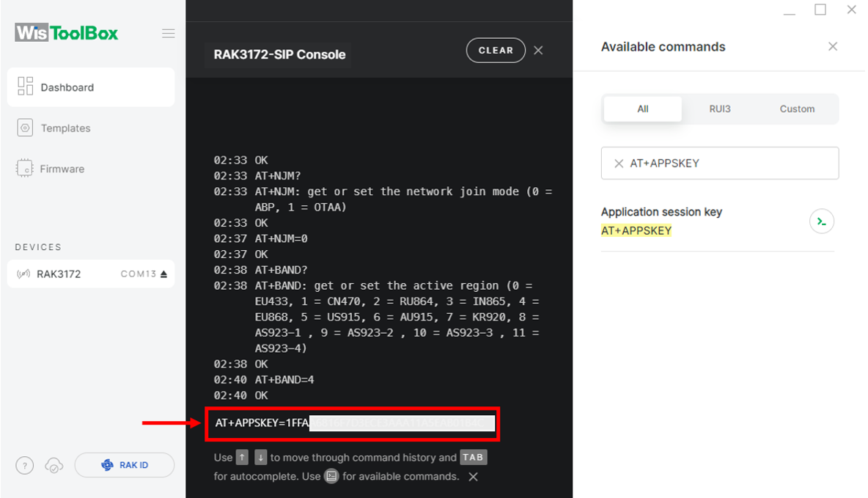The image size is (868, 498).
Task: Clear the AT+APPSKEY search text
Action: coord(619,164)
